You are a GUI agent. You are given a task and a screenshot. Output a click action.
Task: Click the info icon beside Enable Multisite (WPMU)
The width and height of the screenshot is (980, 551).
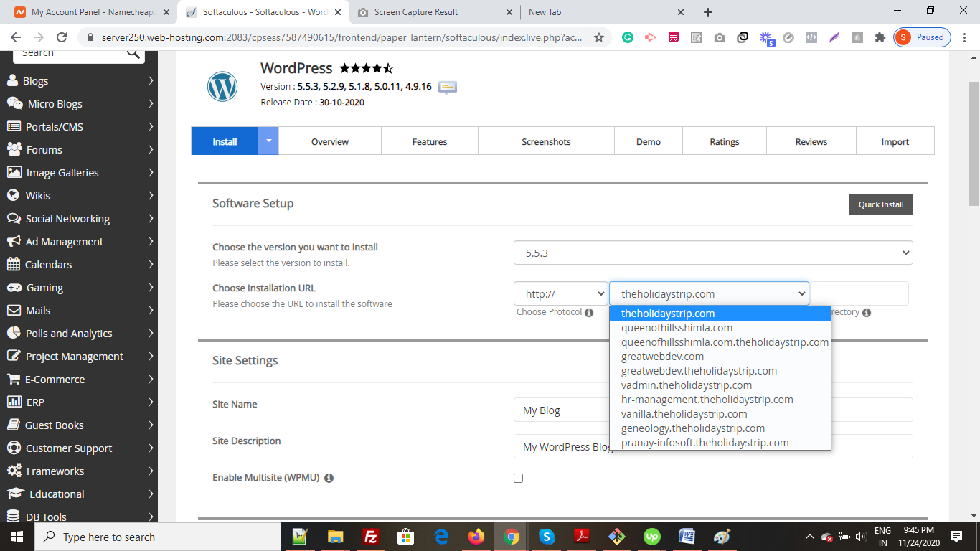coord(329,478)
